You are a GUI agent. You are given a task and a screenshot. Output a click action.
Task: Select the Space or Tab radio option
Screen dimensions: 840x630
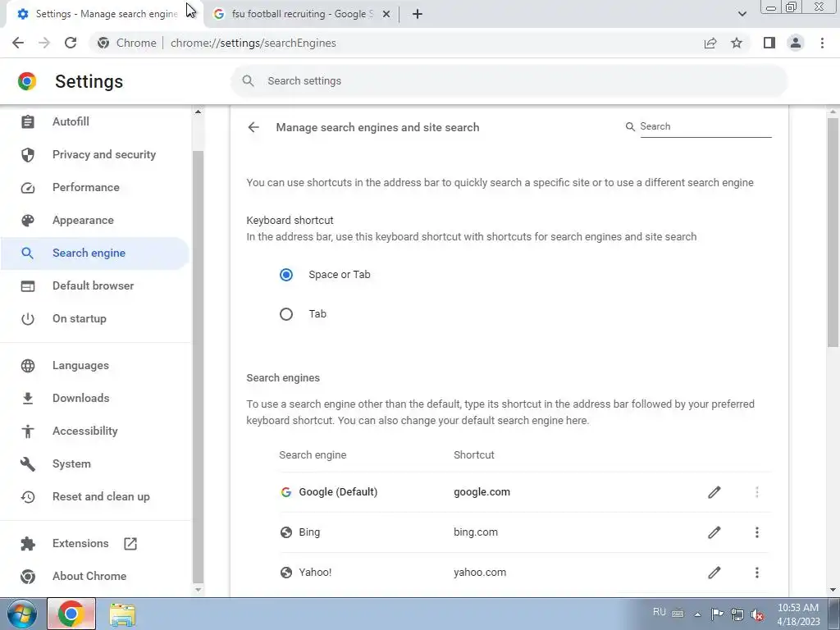[x=286, y=275]
